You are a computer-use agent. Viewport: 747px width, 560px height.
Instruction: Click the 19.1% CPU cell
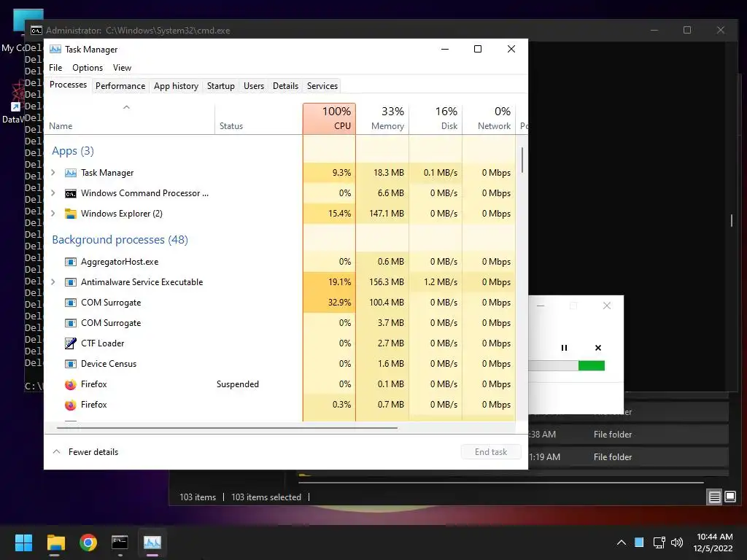tap(329, 282)
